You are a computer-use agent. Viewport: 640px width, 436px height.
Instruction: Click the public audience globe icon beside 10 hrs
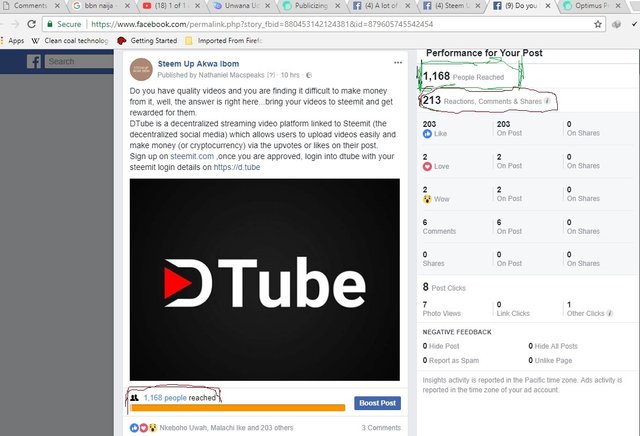point(309,75)
